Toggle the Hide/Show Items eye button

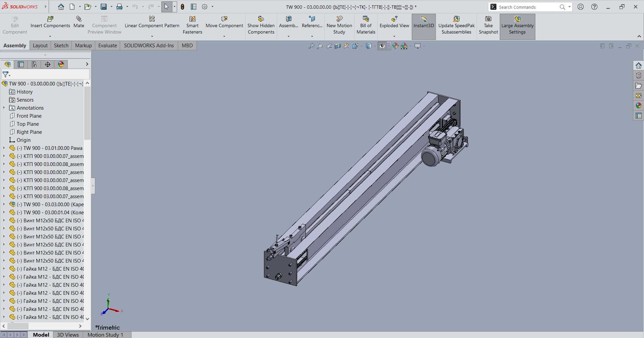(x=382, y=46)
